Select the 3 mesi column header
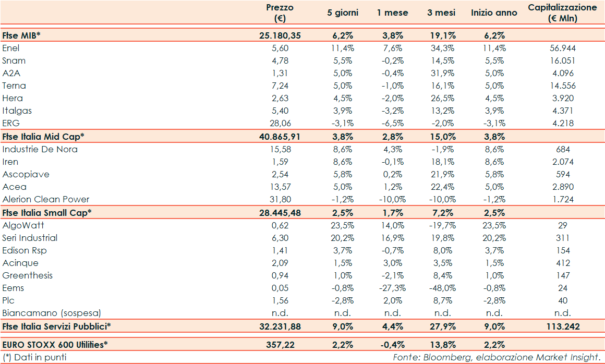The image size is (605, 364). pos(441,13)
